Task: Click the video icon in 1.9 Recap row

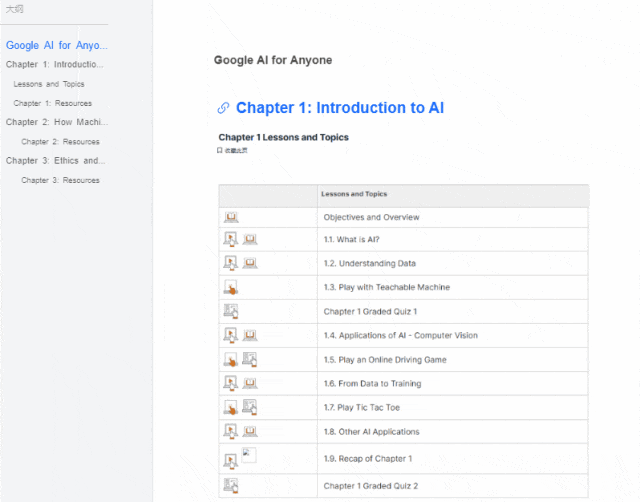Action: click(231, 461)
